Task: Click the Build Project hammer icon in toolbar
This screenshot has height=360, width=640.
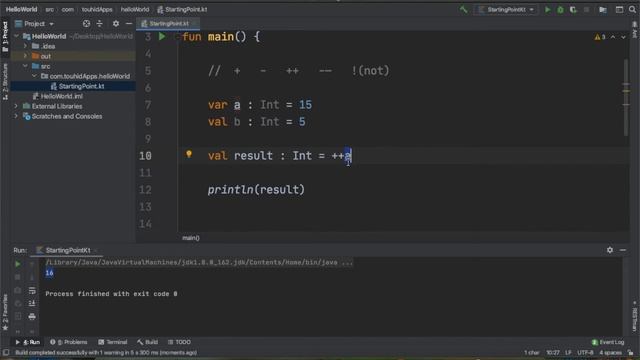Action: pyautogui.click(x=463, y=9)
